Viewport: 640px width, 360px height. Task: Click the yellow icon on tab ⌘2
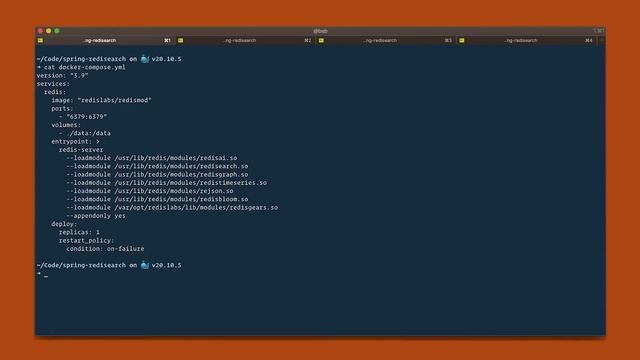181,40
